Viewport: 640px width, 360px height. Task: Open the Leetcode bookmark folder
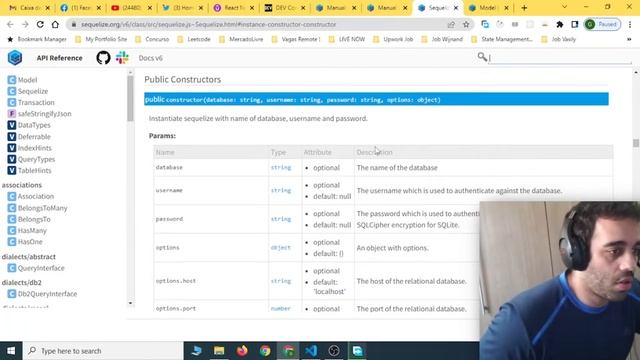(x=194, y=39)
